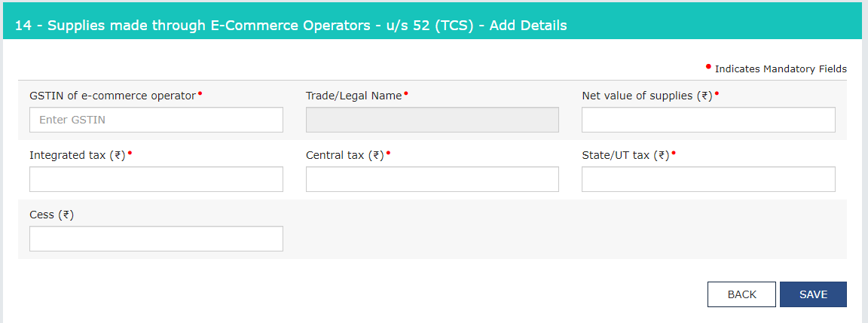The width and height of the screenshot is (868, 323).
Task: Select the Integrated tax input box
Action: pyautogui.click(x=156, y=179)
